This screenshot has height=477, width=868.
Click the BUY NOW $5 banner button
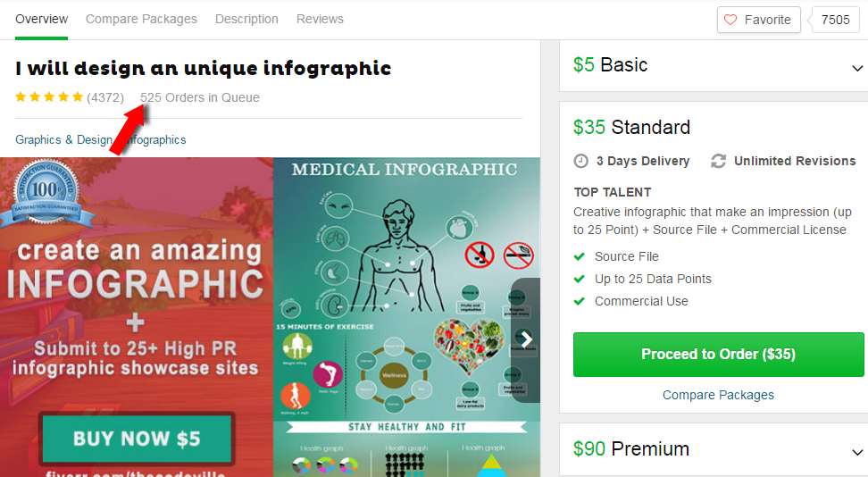[137, 439]
